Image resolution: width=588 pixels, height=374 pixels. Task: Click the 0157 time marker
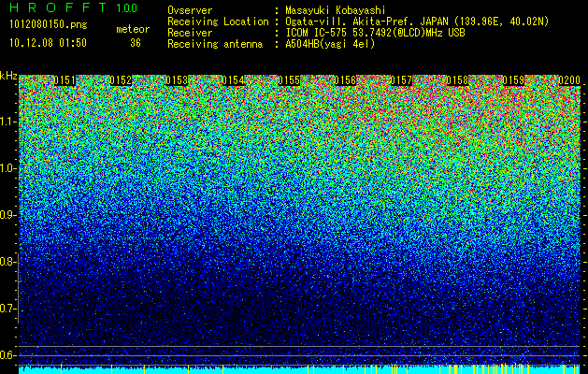(x=401, y=80)
